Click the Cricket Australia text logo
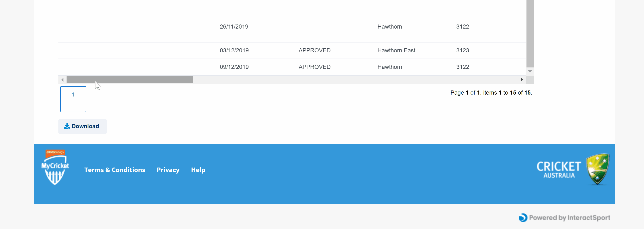The width and height of the screenshot is (644, 229). (559, 169)
